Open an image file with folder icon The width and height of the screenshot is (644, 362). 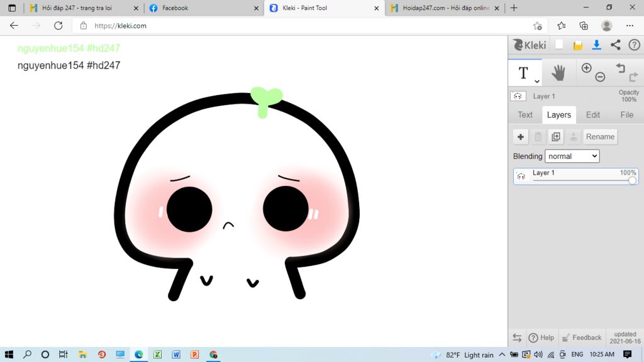[x=578, y=45]
